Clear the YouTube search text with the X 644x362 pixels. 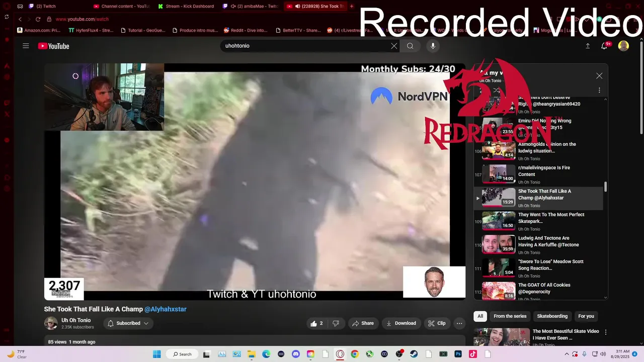pos(394,46)
